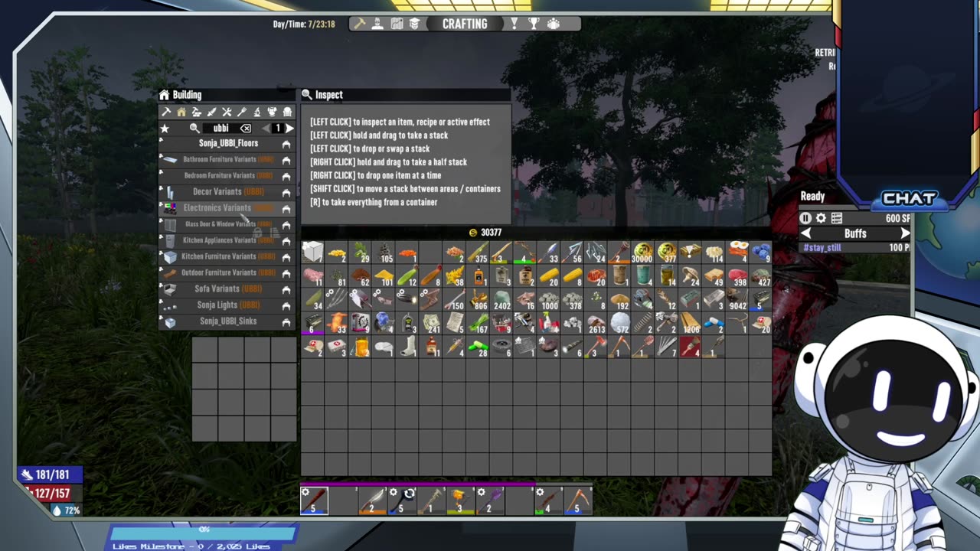Select Bedroom Furniture Variants recipe
This screenshot has width=980, height=551.
click(x=227, y=175)
